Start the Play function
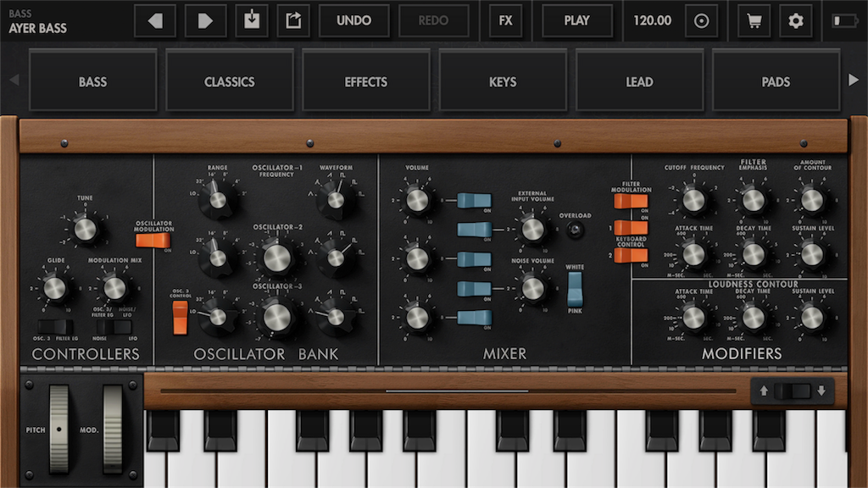This screenshot has height=488, width=868. coord(576,21)
